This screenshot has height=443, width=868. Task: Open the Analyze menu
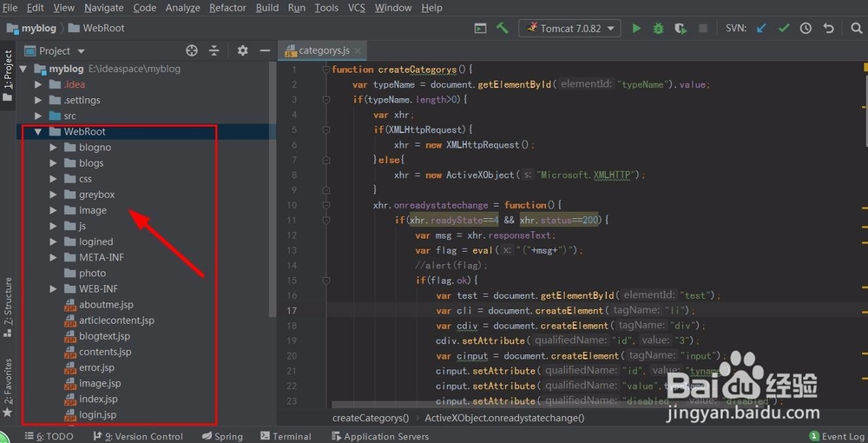182,8
